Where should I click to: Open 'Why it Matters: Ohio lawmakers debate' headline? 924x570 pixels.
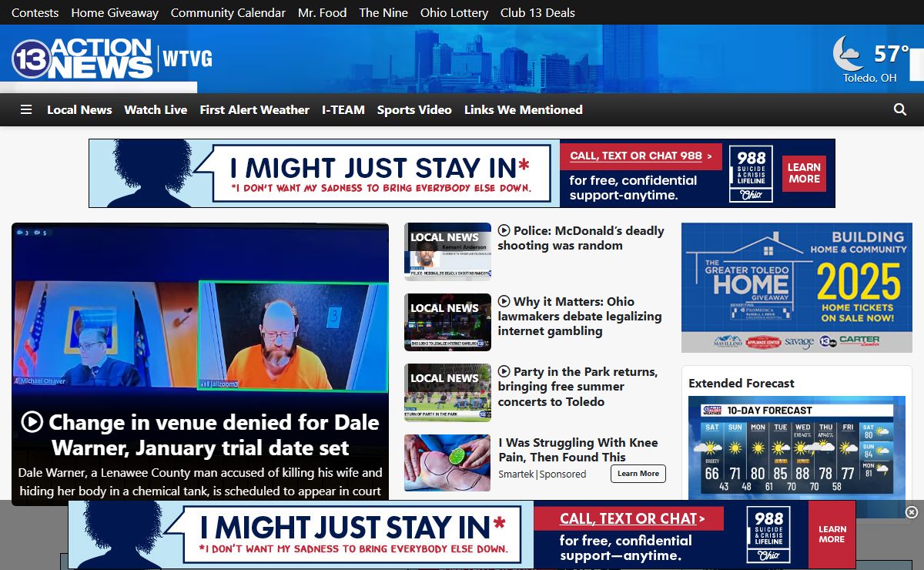(580, 316)
